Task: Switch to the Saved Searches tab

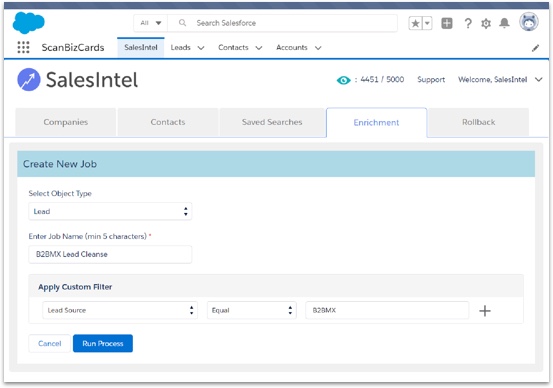Action: pos(272,122)
